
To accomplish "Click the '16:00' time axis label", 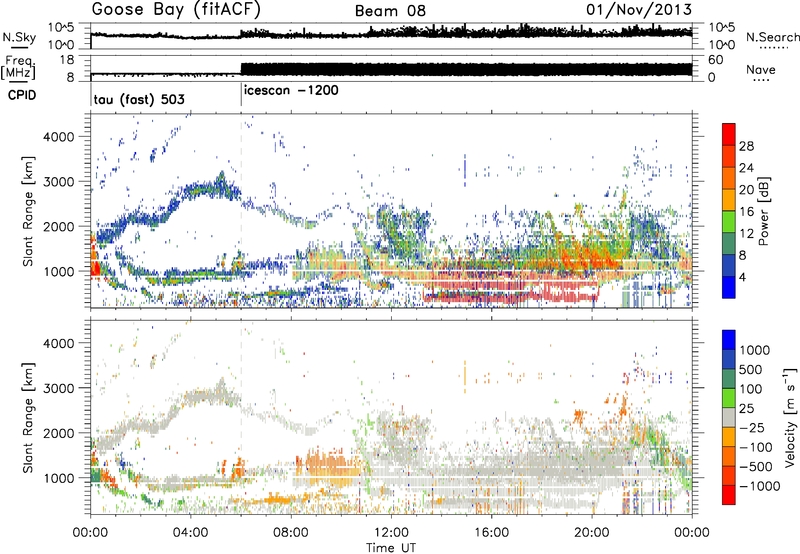I will [x=491, y=533].
